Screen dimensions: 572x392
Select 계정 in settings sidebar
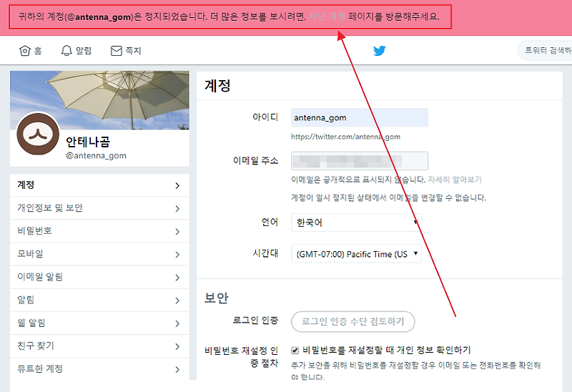pos(99,185)
